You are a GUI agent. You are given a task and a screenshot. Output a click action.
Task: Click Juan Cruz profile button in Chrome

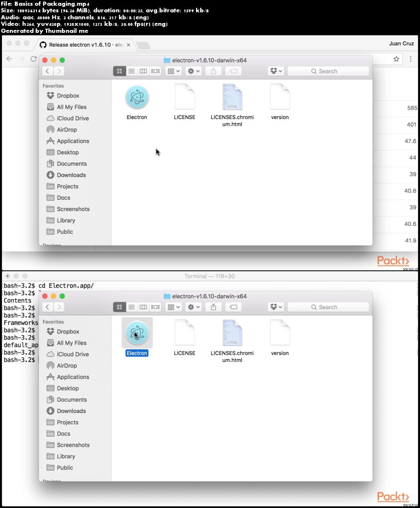(402, 43)
